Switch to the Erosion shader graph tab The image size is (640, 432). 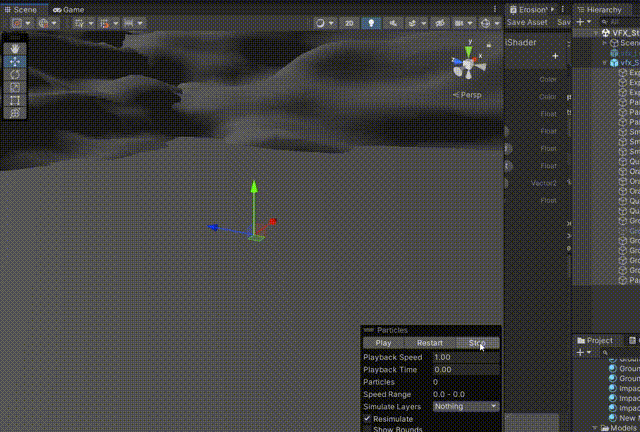click(x=529, y=9)
